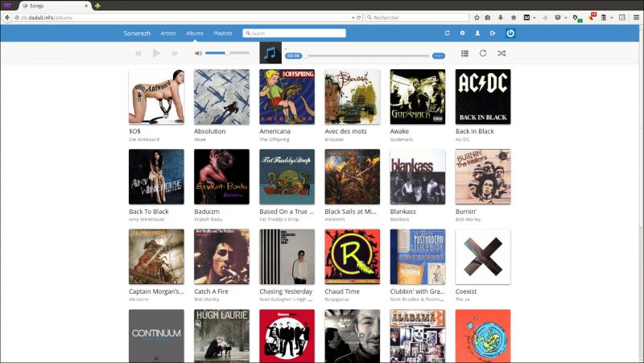Click the blue power icon in navbar
644x363 pixels.
click(x=510, y=33)
